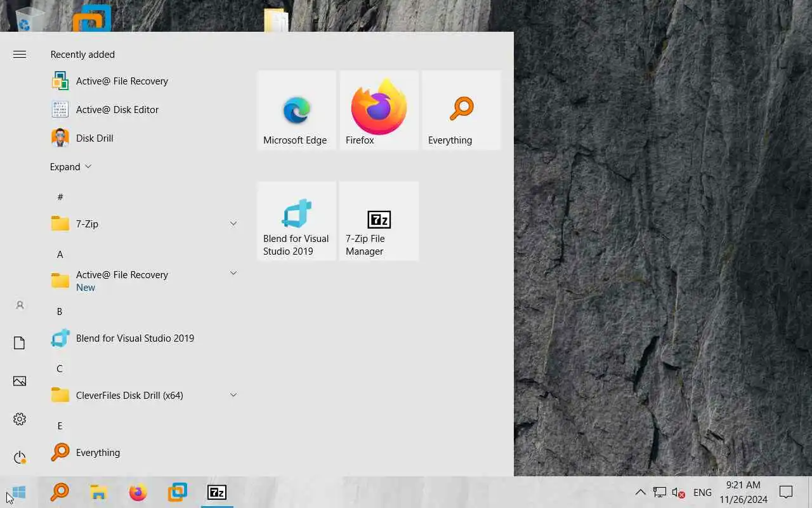
Task: Show hidden system tray icons
Action: [x=641, y=492]
